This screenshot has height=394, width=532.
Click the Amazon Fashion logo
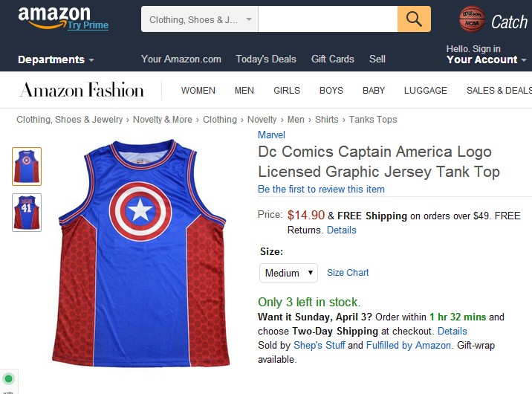(x=82, y=91)
